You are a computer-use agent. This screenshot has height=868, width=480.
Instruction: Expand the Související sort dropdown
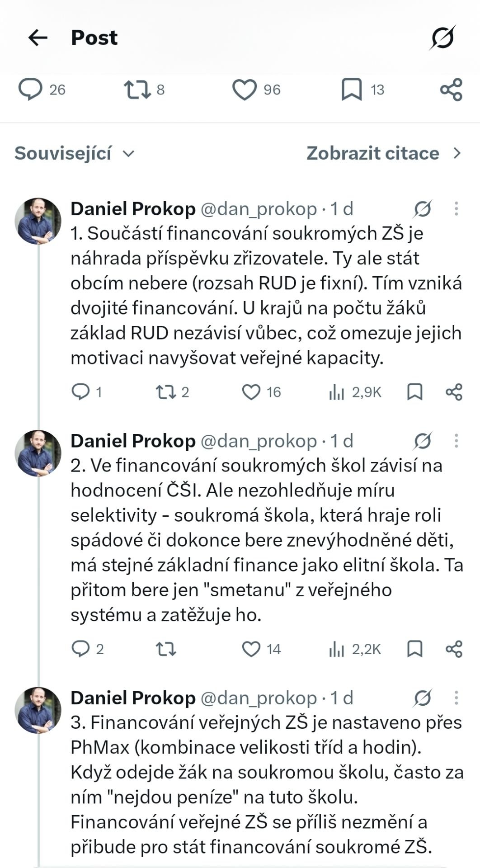[x=75, y=153]
